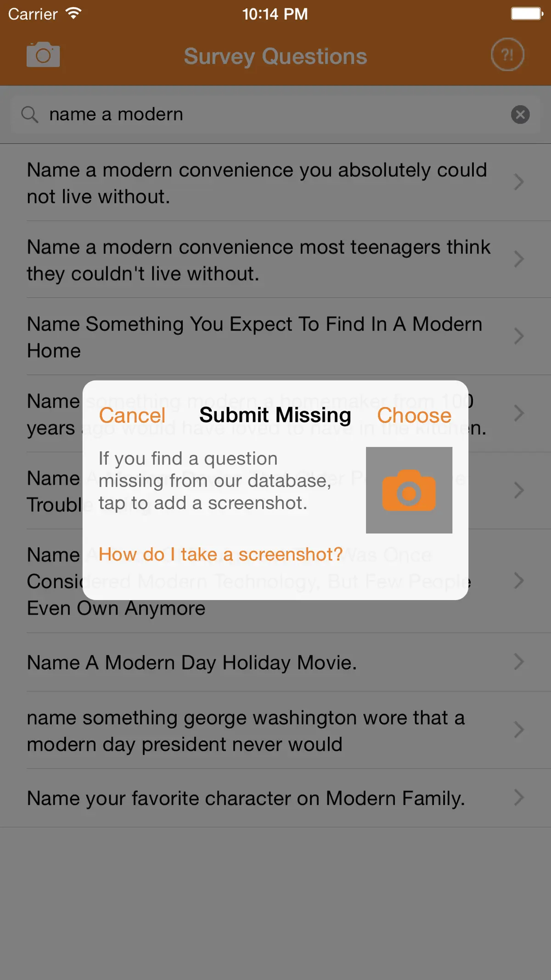This screenshot has width=551, height=980.
Task: Expand chevron for 'Find In A Modern Home' question
Action: pyautogui.click(x=519, y=336)
